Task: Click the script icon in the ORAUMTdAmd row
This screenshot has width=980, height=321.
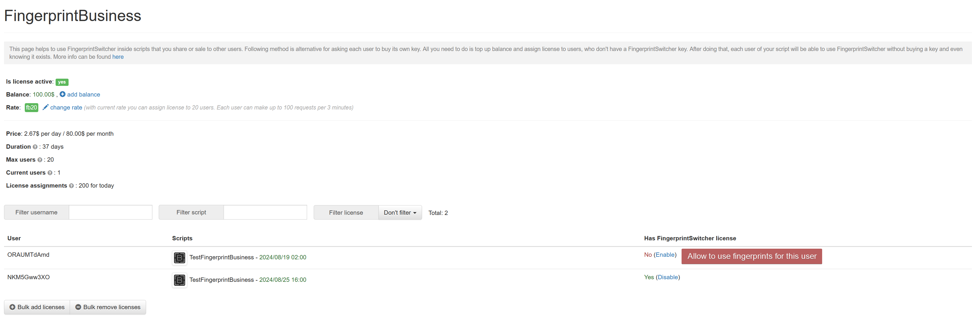Action: [179, 258]
